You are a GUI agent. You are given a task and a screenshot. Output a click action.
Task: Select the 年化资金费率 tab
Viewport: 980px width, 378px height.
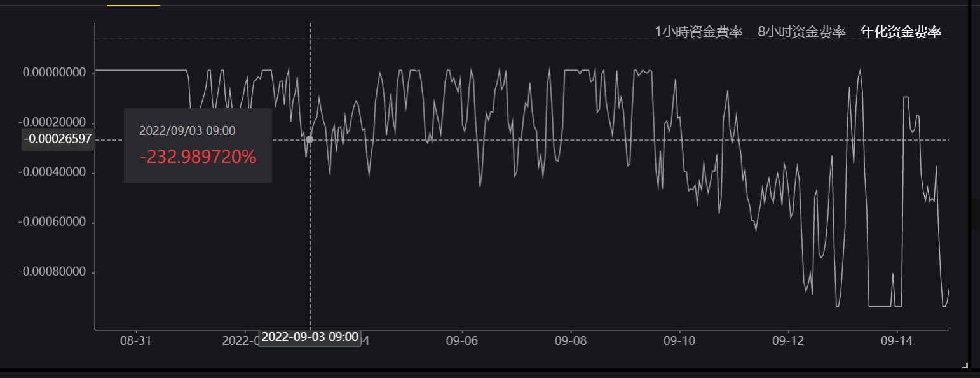[901, 32]
